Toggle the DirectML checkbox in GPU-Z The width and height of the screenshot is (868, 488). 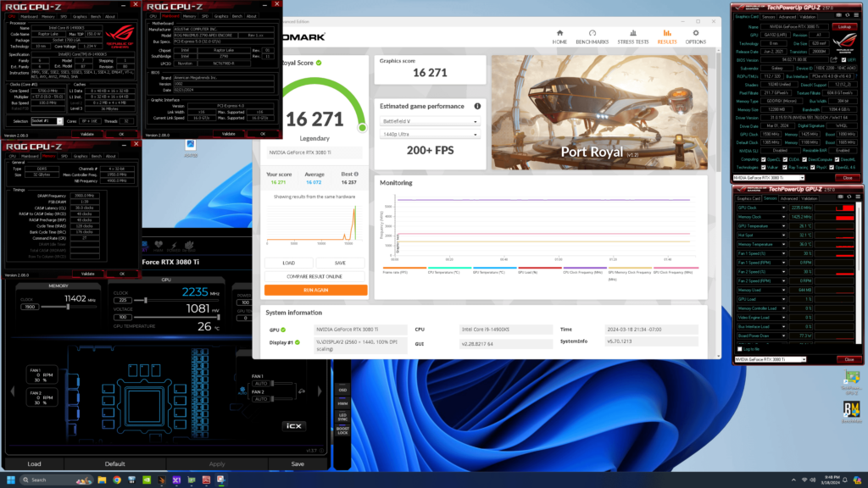837,159
